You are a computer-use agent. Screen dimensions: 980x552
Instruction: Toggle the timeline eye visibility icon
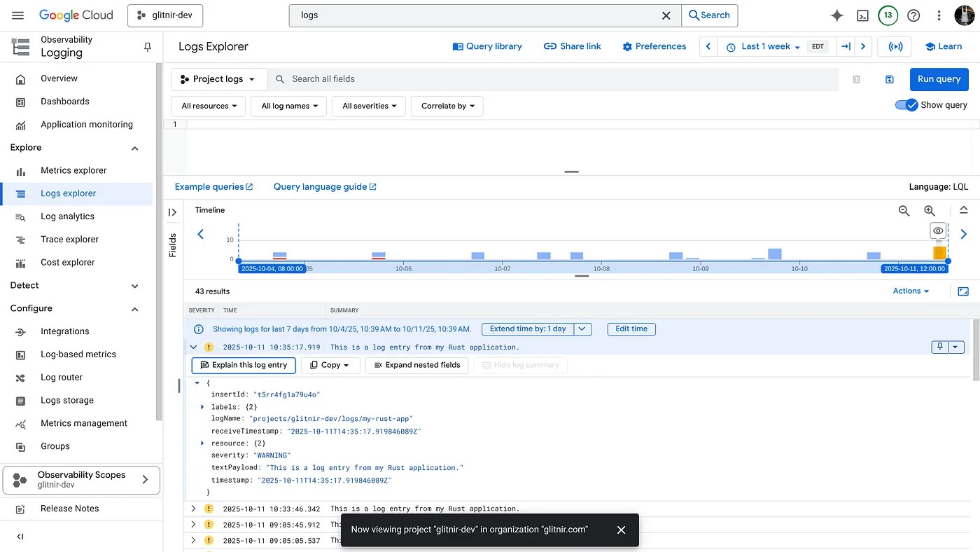click(938, 230)
